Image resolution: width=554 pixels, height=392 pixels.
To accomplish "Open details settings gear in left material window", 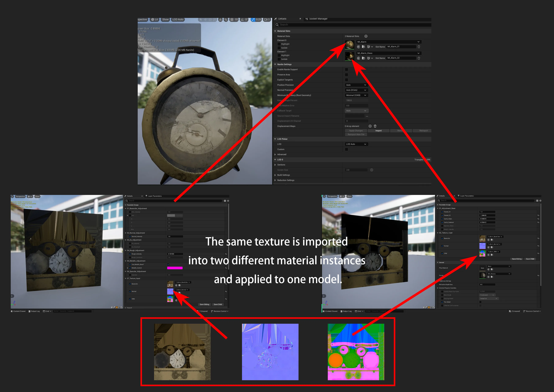I will coord(228,201).
